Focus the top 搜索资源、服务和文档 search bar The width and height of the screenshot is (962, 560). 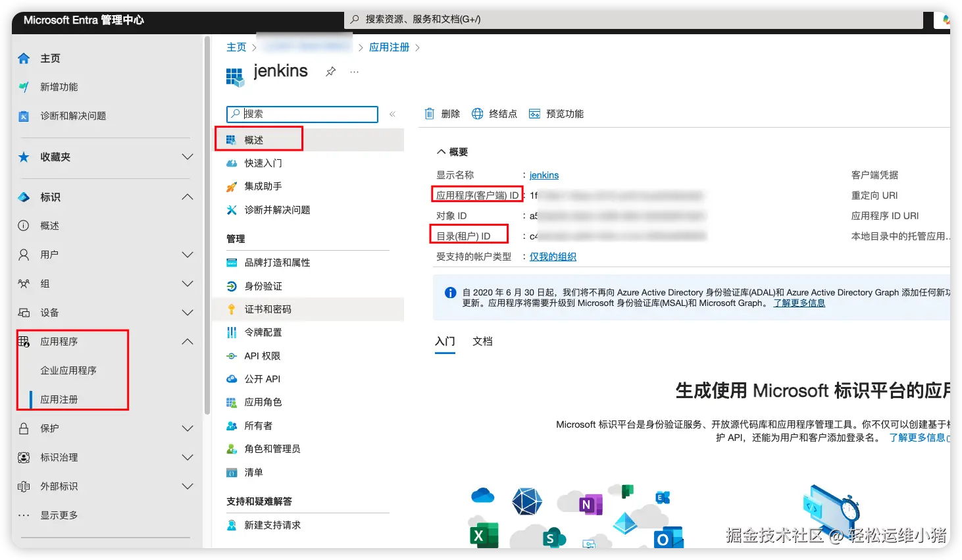(x=633, y=20)
